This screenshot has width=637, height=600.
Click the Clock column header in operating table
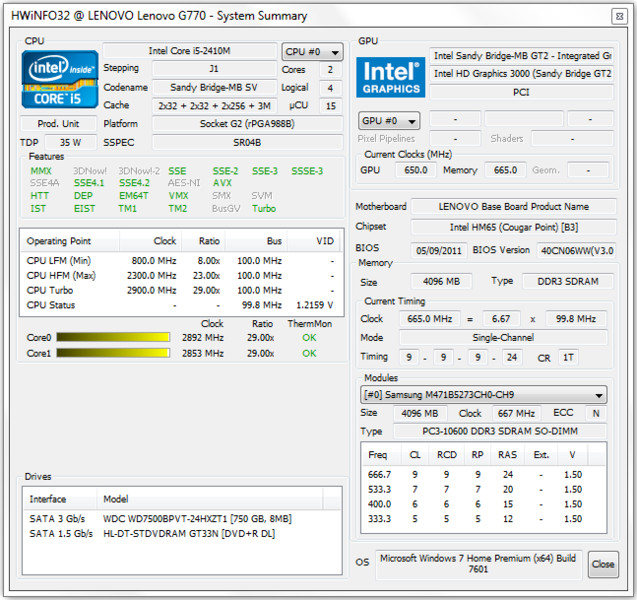click(x=150, y=241)
